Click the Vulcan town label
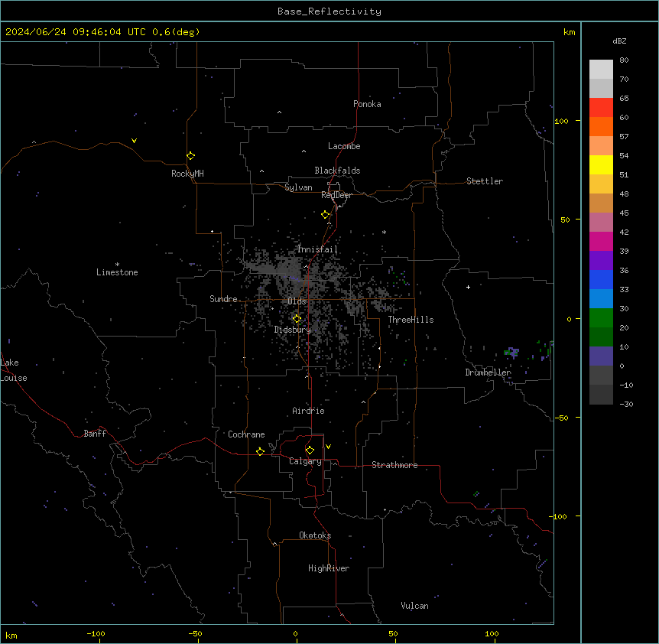This screenshot has width=659, height=644. click(414, 606)
